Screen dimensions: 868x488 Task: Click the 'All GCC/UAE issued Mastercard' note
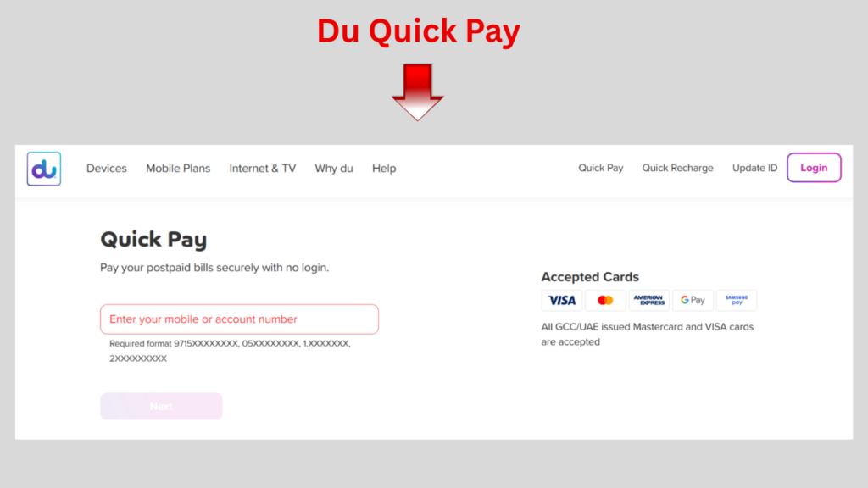pos(647,334)
